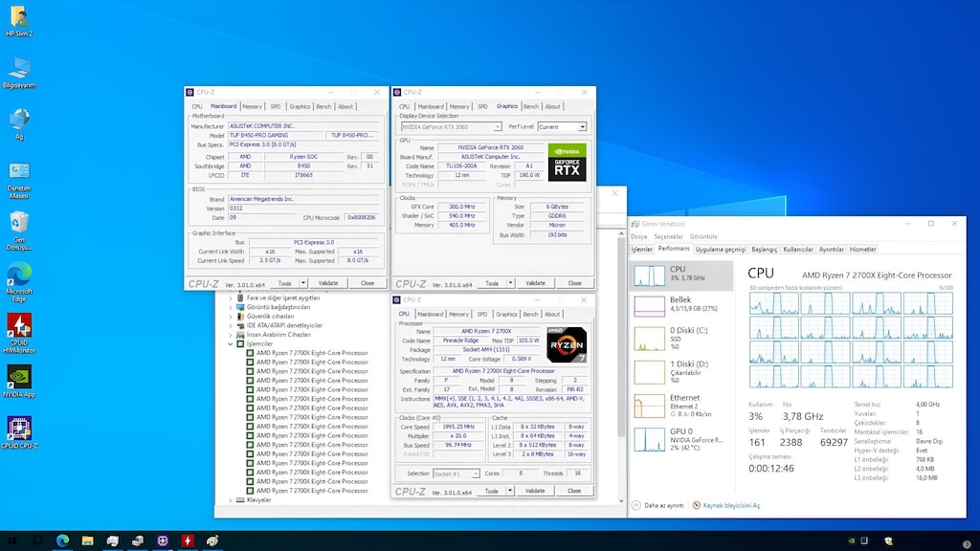Select the Ağ network desktop icon
Image resolution: width=980 pixels, height=551 pixels.
tap(19, 123)
